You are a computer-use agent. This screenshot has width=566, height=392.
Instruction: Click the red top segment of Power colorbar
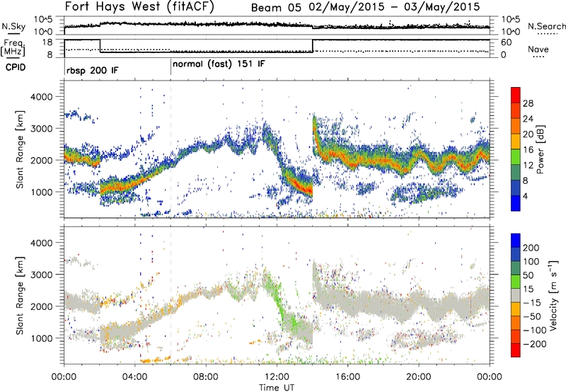click(x=516, y=95)
